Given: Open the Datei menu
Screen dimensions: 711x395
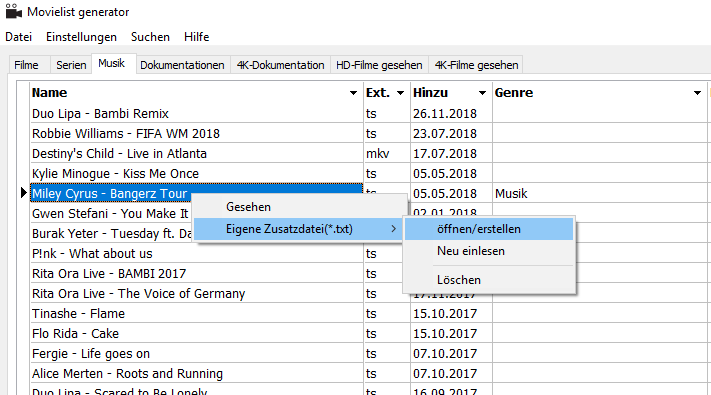Looking at the screenshot, I should click(19, 37).
